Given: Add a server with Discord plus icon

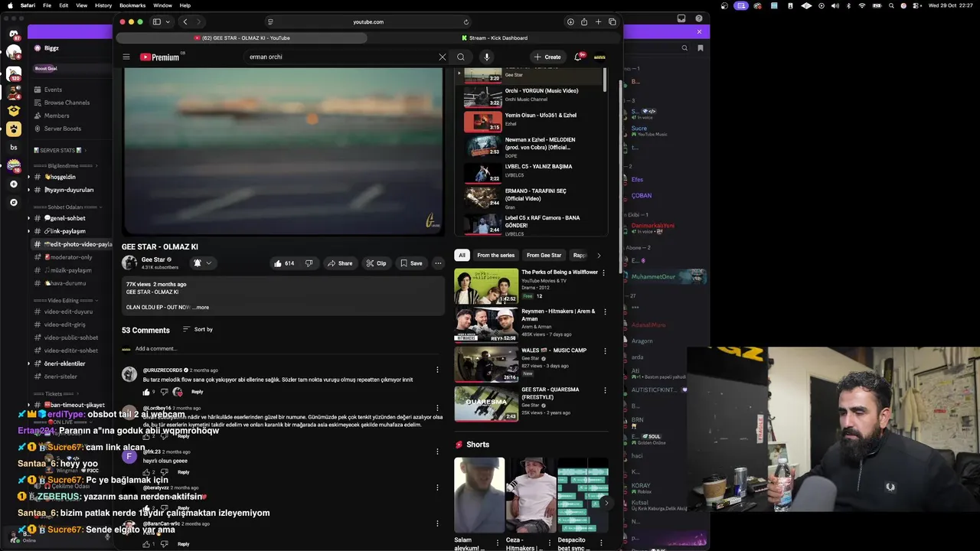Looking at the screenshot, I should 14,184.
